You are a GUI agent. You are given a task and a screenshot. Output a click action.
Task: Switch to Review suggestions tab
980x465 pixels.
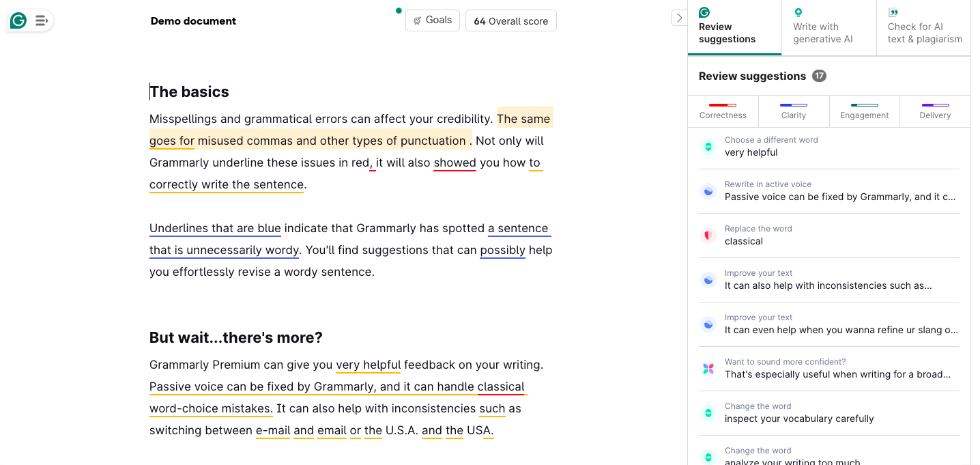click(x=734, y=27)
